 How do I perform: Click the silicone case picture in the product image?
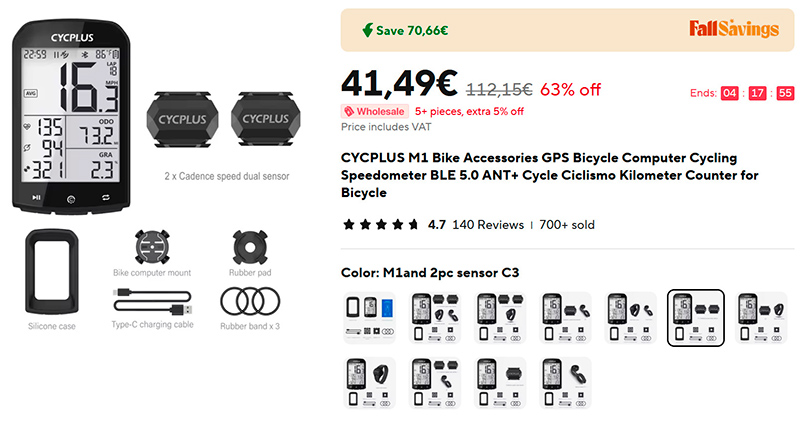click(x=48, y=272)
